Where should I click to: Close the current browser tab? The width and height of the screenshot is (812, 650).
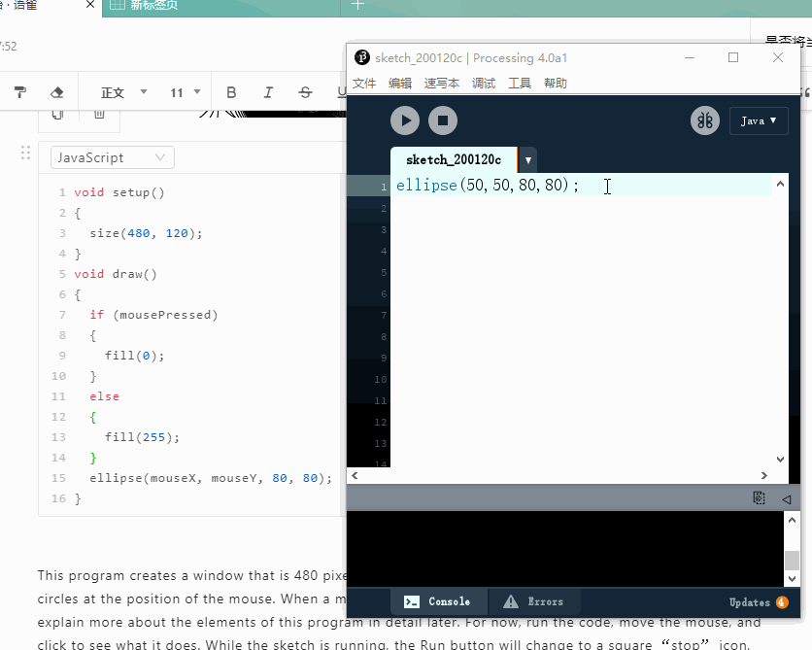(90, 4)
